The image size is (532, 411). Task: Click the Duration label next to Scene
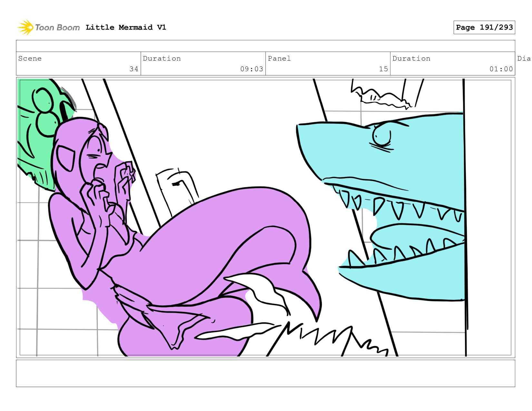pyautogui.click(x=162, y=58)
